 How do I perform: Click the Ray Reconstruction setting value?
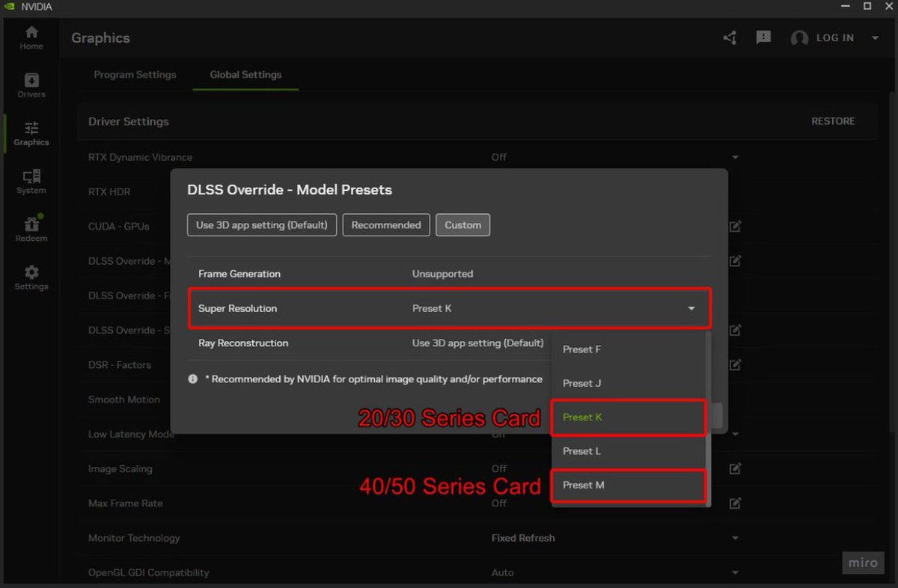pos(477,343)
